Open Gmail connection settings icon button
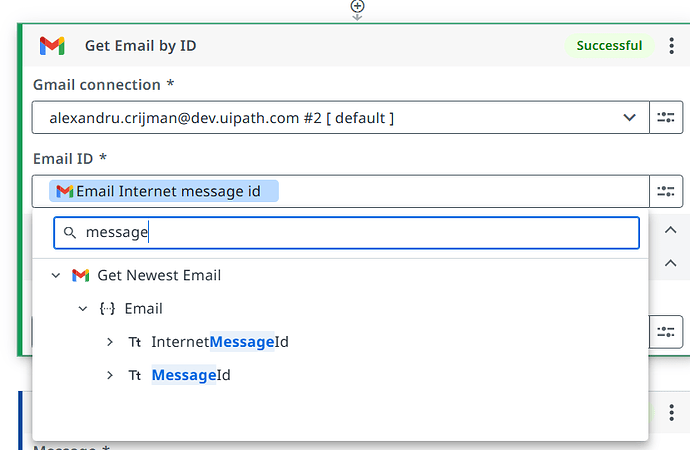This screenshot has height=450, width=690. point(666,118)
